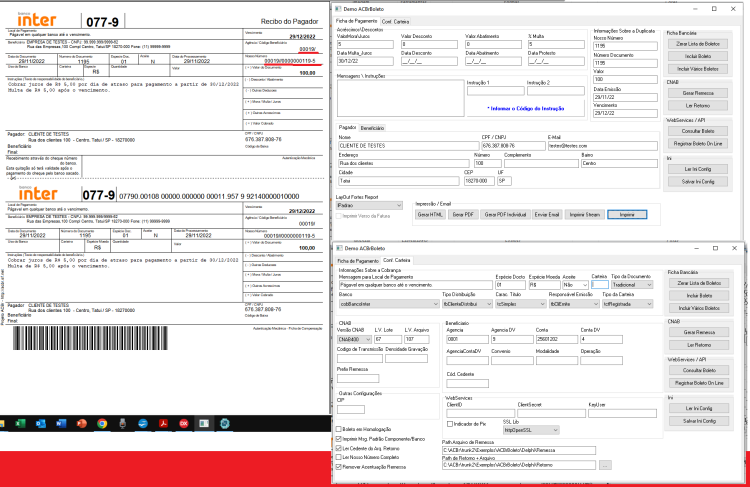Open the Pagador sub-tab
The width and height of the screenshot is (750, 487).
click(x=347, y=127)
